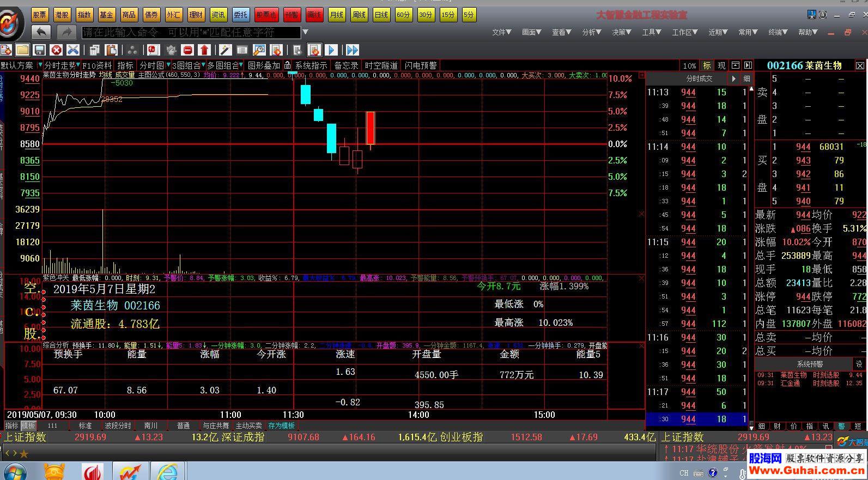The width and height of the screenshot is (868, 480).
Task: Click the blue 委托 order button
Action: tap(240, 15)
